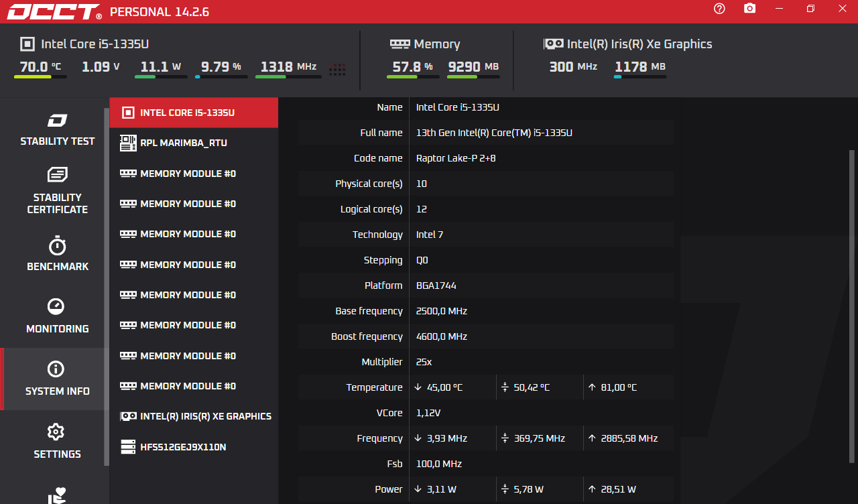Click the header CPU frequency 1318 MHz
Image resolution: width=858 pixels, height=504 pixels.
[288, 67]
